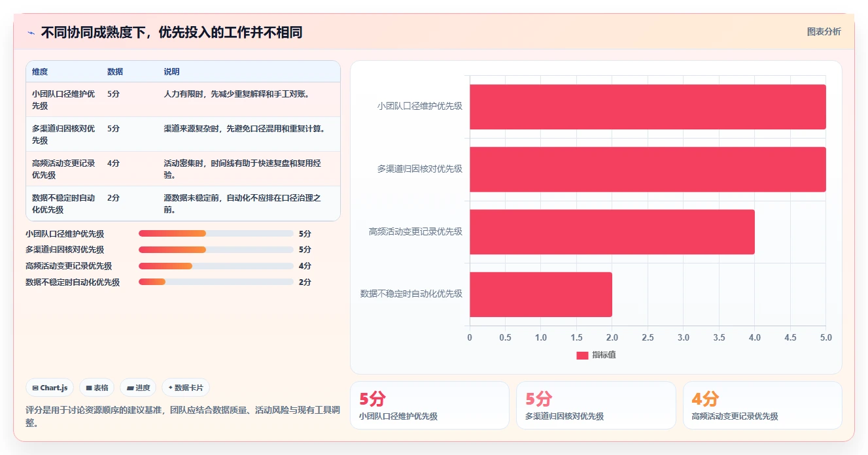Click the 图表分析 label in the header
This screenshot has height=455, width=868.
[824, 31]
